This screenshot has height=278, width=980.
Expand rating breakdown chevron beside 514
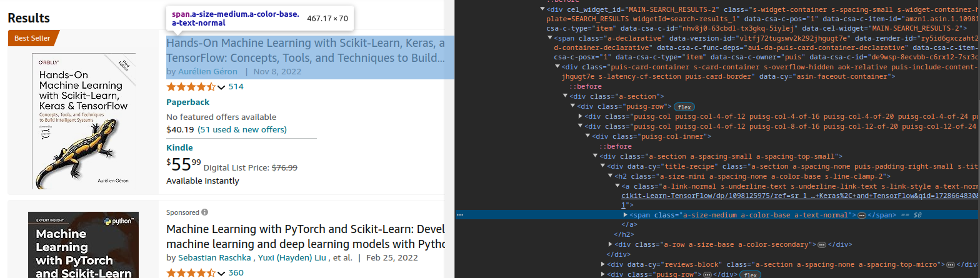(x=221, y=87)
